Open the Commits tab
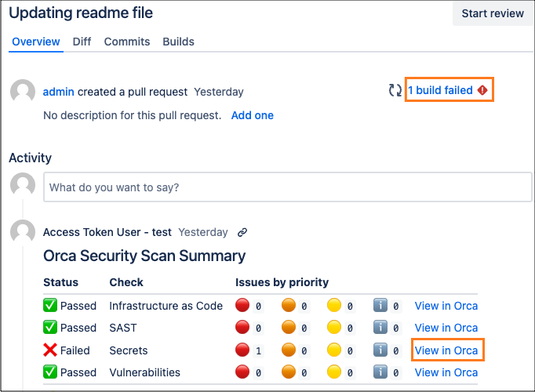 [x=127, y=42]
